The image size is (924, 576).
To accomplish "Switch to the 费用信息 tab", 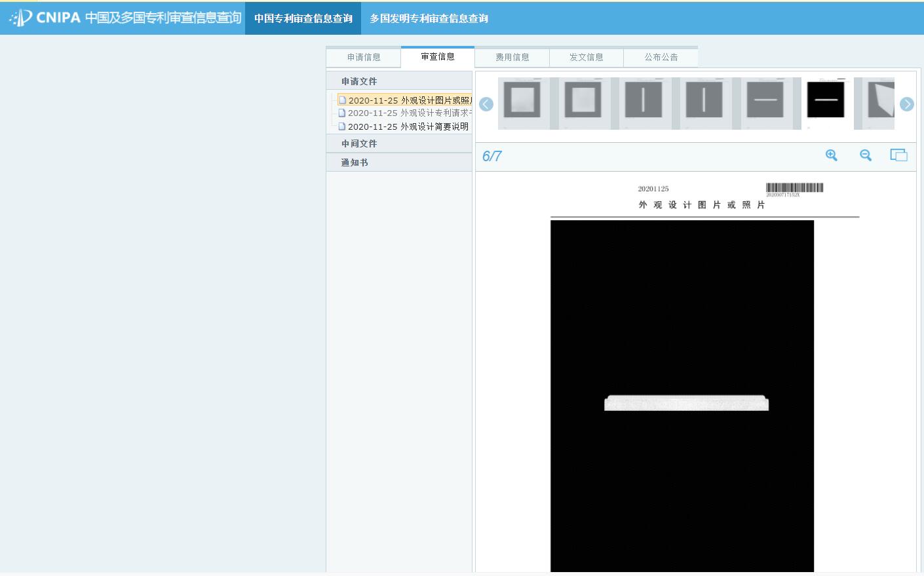I will 512,57.
